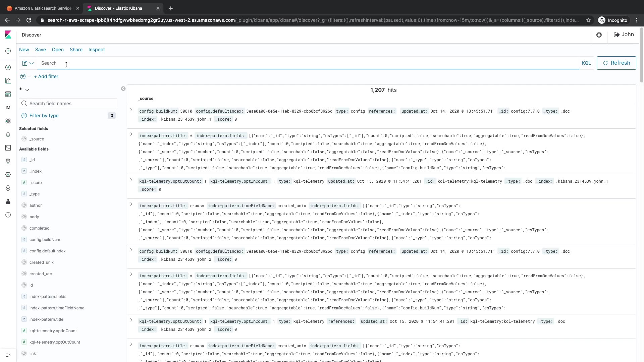Open the Inspect menu item
Viewport: 644px width, 362px height.
pos(97,50)
